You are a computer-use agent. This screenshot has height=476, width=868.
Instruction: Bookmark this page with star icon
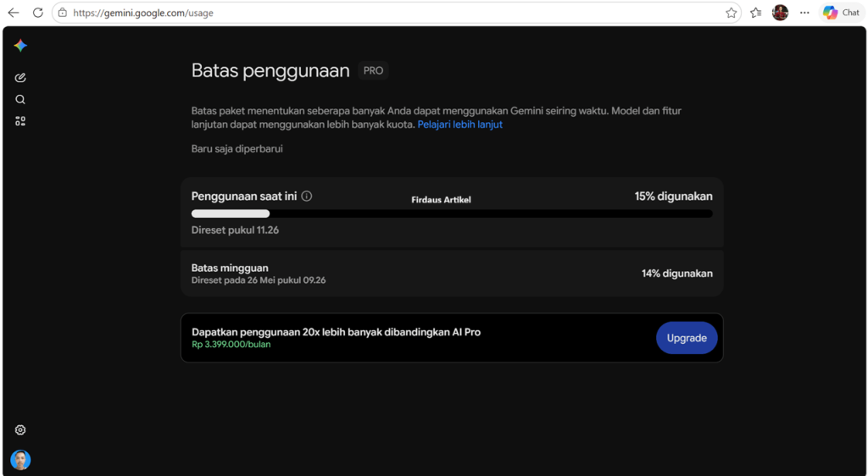tap(732, 13)
